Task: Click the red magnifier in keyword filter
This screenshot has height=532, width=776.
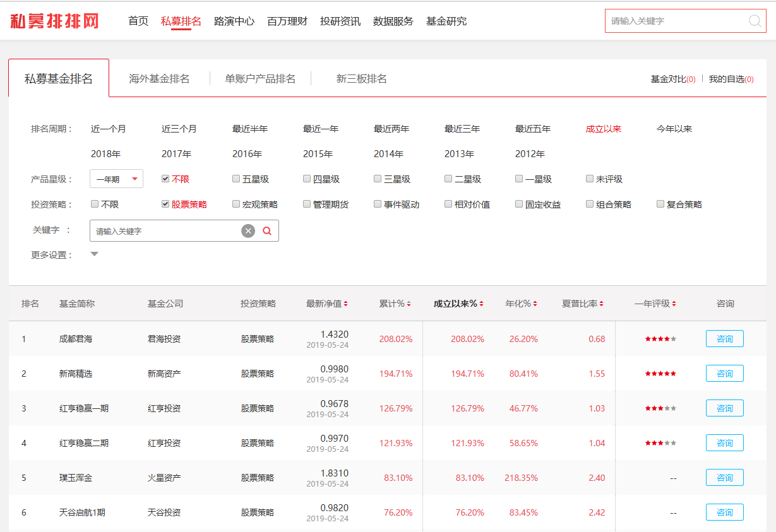Action: [x=267, y=231]
